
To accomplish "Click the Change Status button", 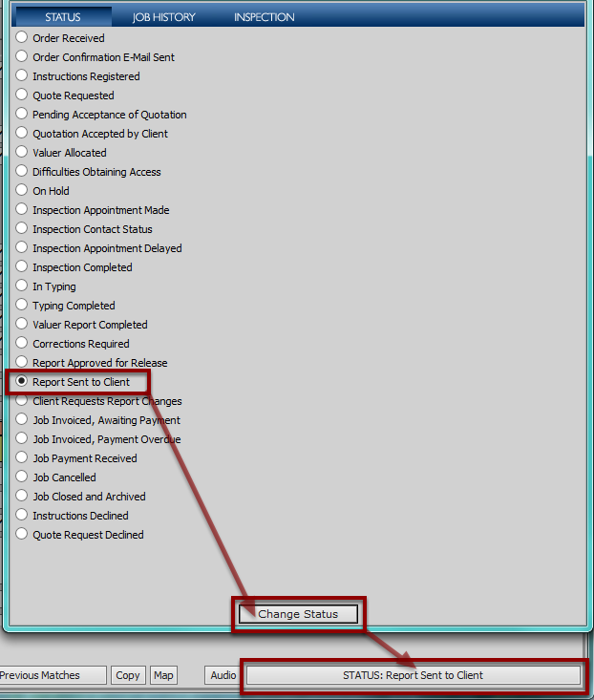I will 298,614.
